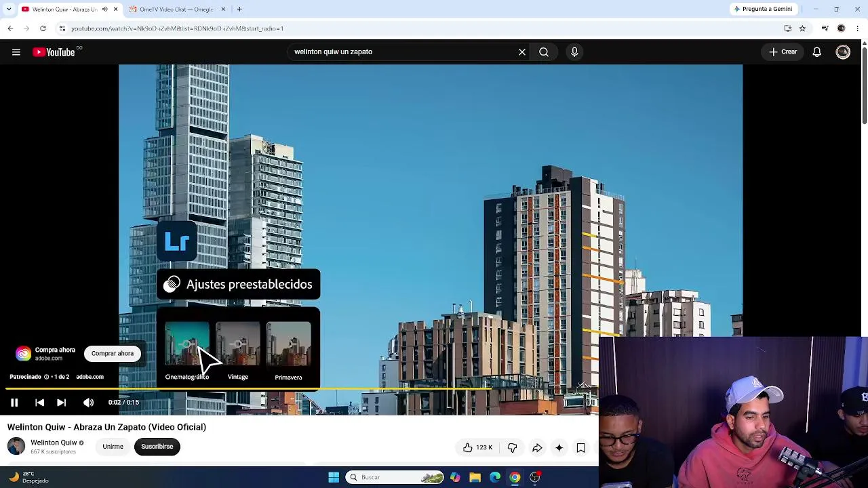Open the Chrome profile avatar

841,28
